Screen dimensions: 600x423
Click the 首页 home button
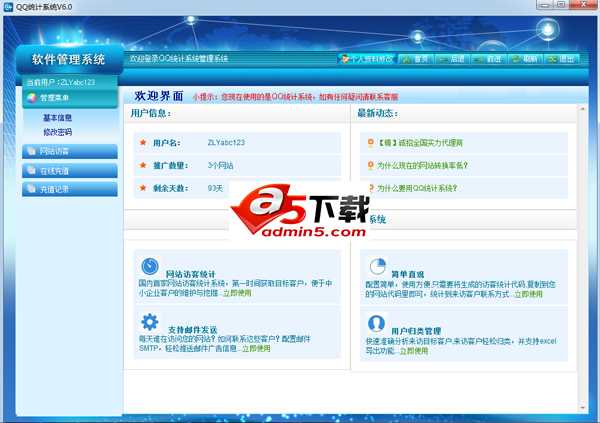(416, 59)
